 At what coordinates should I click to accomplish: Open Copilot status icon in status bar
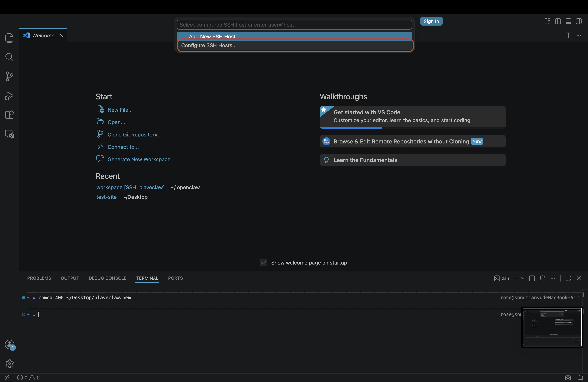pyautogui.click(x=568, y=378)
